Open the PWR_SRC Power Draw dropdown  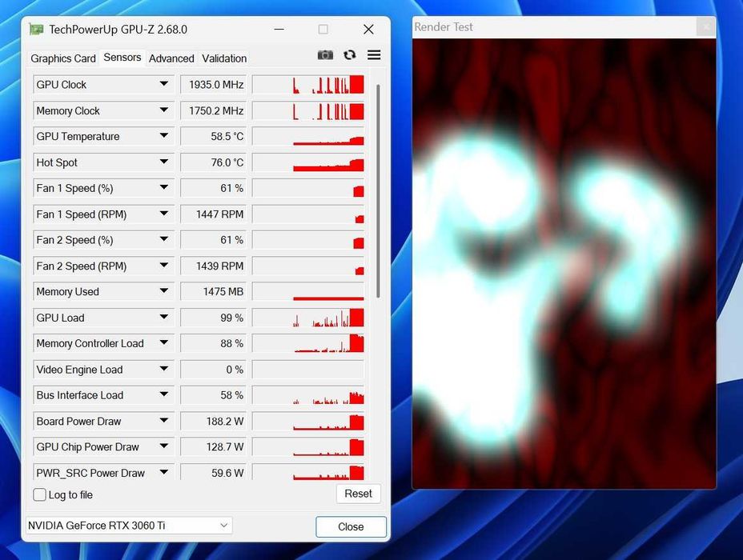pyautogui.click(x=164, y=472)
